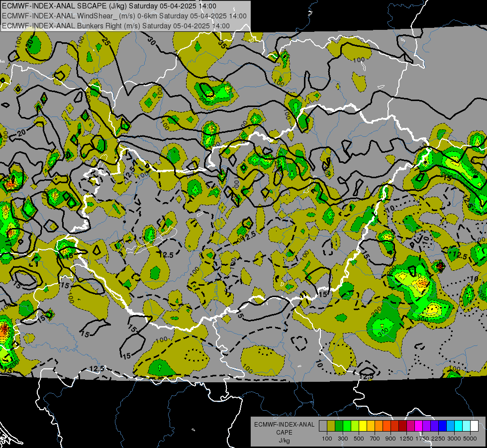Click the CAPE label in the legend
Viewport: 487px width, 448px height.
284,433
